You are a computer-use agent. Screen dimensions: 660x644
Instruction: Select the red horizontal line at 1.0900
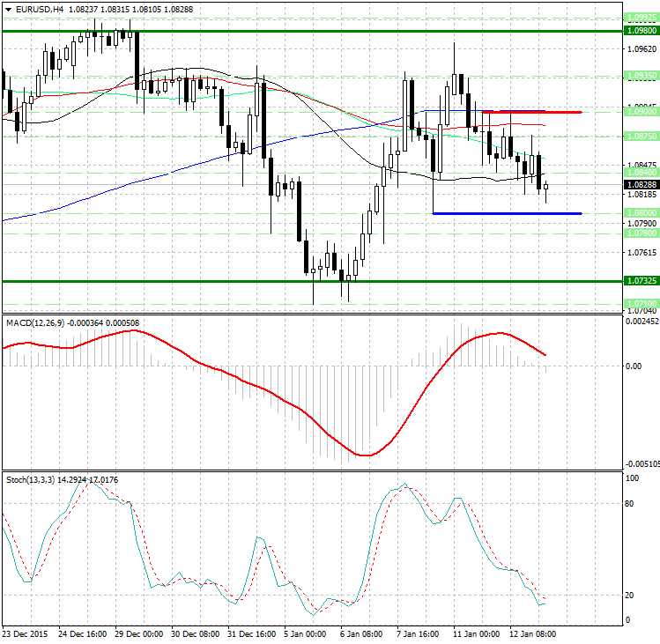pos(518,113)
